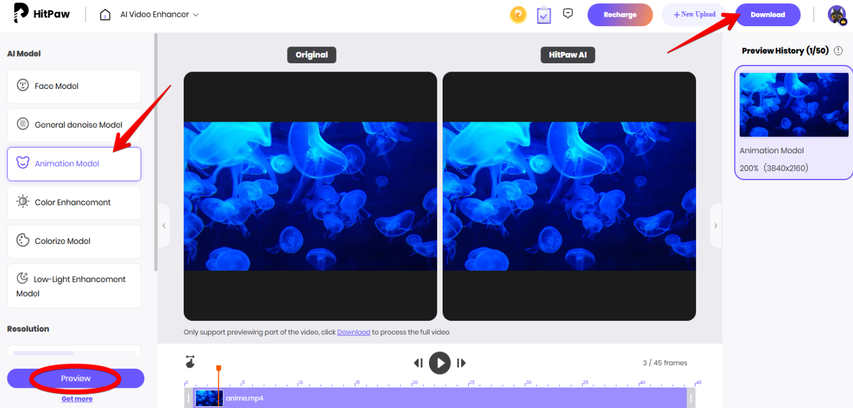This screenshot has height=408, width=853.
Task: Go to the home icon
Action: tap(105, 15)
